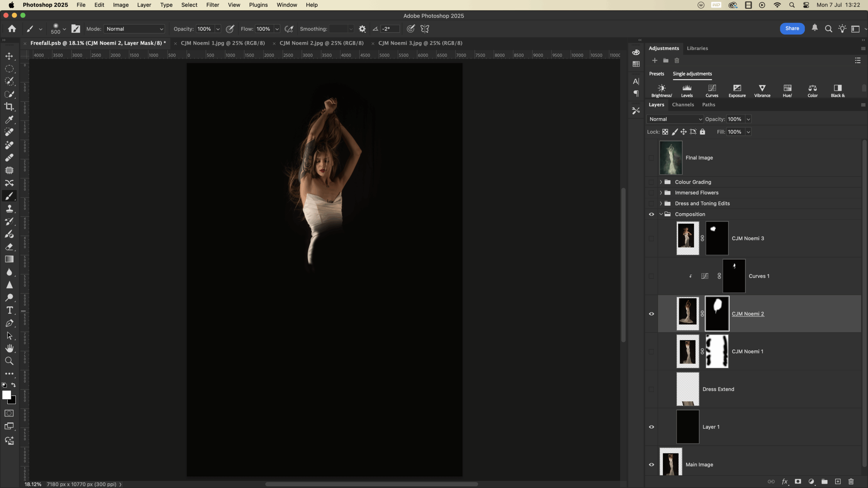Switch to the Channels tab
This screenshot has width=868, height=488.
[683, 105]
